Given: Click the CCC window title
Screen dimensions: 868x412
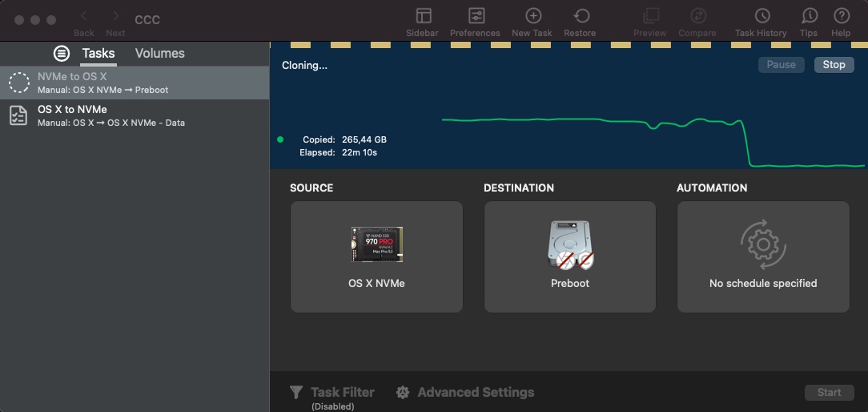Looking at the screenshot, I should 147,20.
